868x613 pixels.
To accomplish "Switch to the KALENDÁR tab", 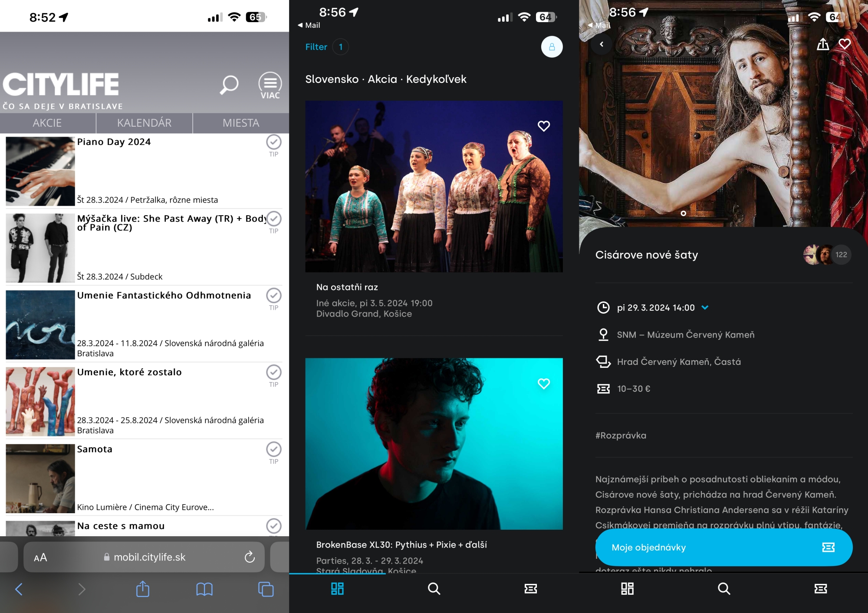I will (144, 123).
